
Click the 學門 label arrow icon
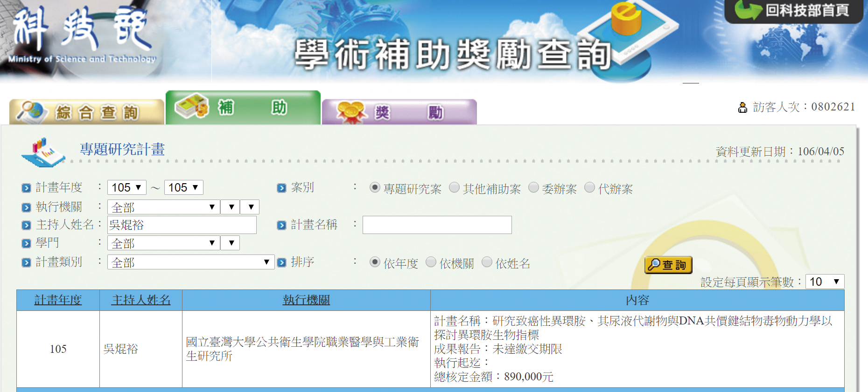pyautogui.click(x=26, y=243)
